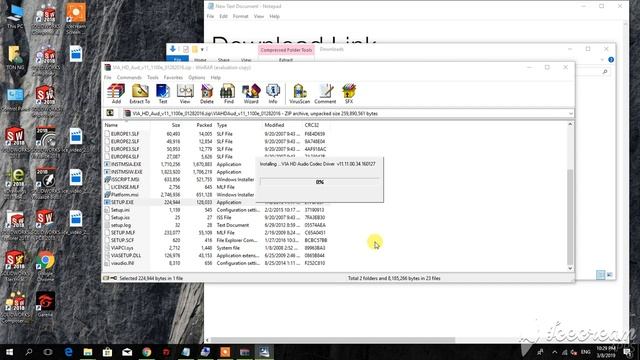Click the taskbar search icon
640x360 pixels.
(x=29, y=352)
